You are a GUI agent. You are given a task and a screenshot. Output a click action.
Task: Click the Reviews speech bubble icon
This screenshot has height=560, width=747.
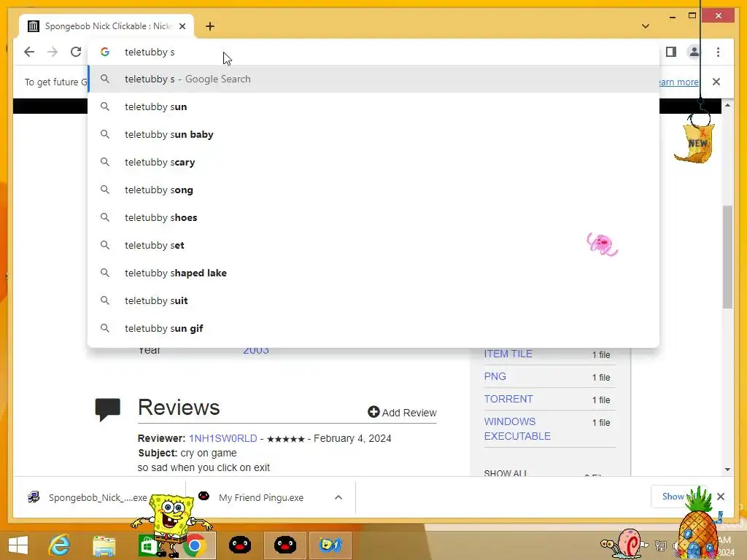(x=108, y=410)
